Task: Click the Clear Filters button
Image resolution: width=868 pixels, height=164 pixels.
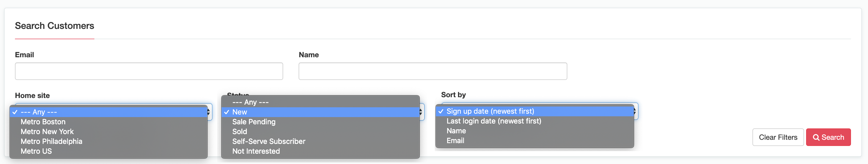Action: tap(778, 137)
